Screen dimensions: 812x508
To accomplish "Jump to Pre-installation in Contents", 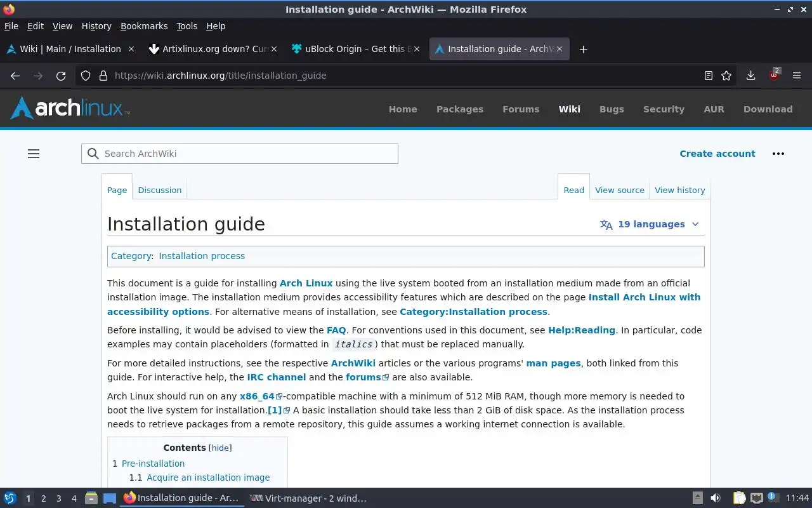I will coord(153,464).
